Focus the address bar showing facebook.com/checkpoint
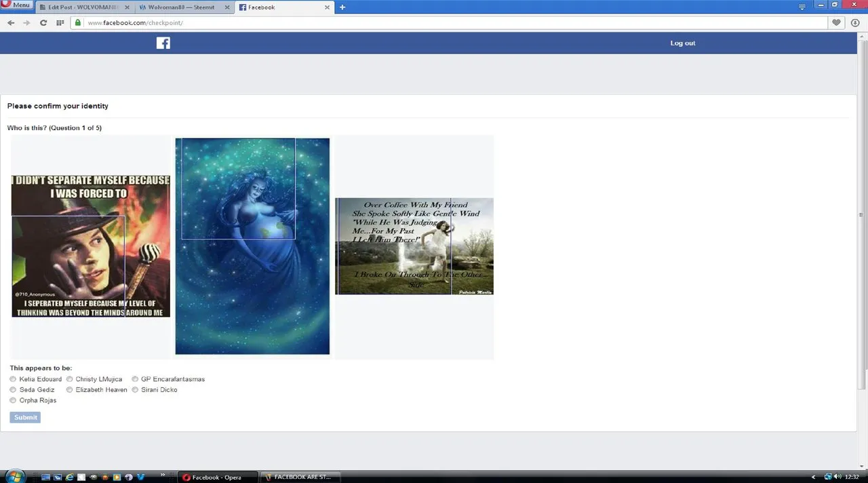Screen dimensions: 868x483 click(448, 22)
